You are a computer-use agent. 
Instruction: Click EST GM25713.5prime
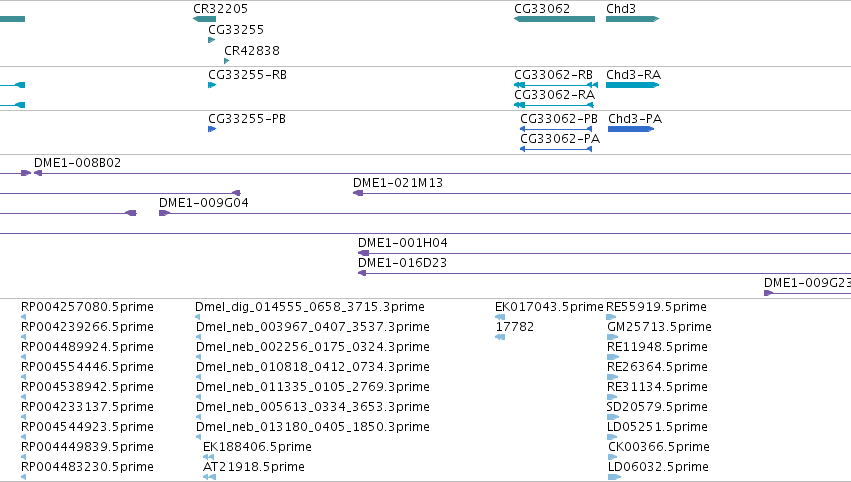[659, 327]
